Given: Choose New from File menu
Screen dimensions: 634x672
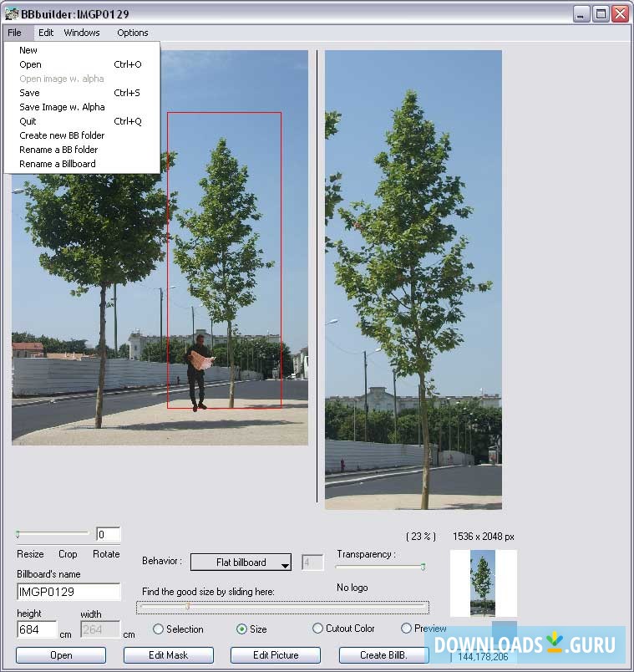Looking at the screenshot, I should tap(82, 50).
